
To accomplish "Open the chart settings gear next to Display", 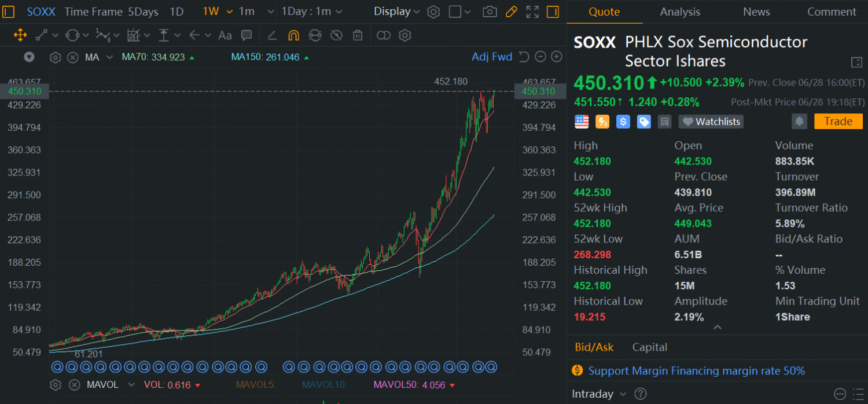I will tap(433, 12).
